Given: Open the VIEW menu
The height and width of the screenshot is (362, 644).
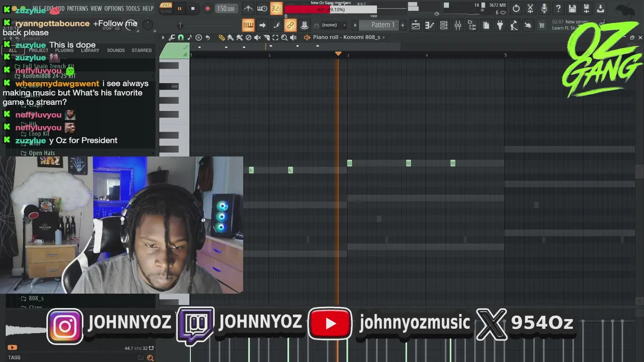Looking at the screenshot, I should 96,9.
